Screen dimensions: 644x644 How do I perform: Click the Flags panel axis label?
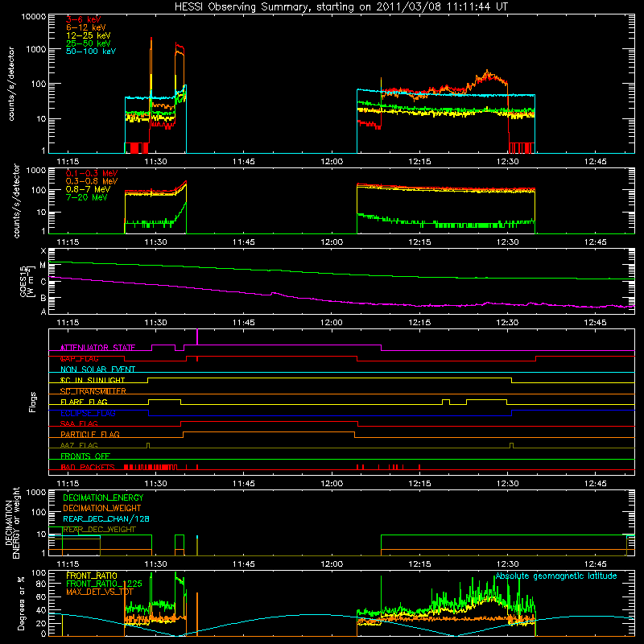point(33,402)
